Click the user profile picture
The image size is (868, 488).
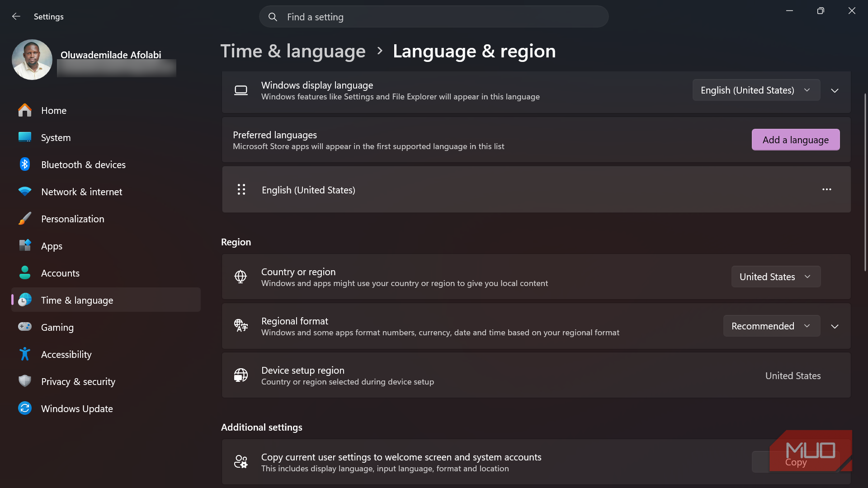[32, 60]
